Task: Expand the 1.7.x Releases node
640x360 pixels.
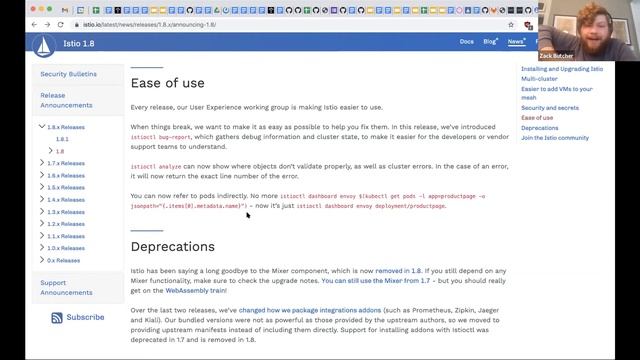Action: click(x=42, y=162)
